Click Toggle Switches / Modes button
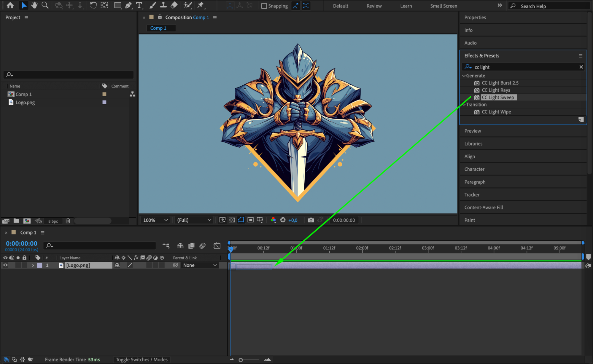This screenshot has width=593, height=364. tap(142, 360)
